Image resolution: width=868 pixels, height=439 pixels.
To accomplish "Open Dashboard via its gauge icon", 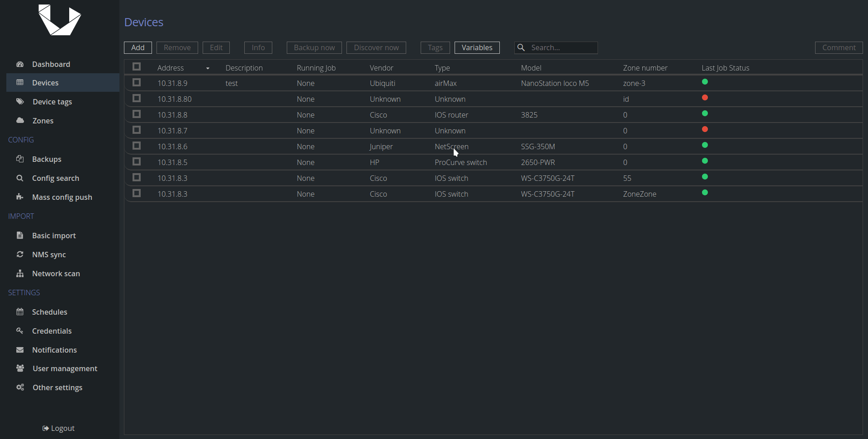I will pyautogui.click(x=20, y=64).
